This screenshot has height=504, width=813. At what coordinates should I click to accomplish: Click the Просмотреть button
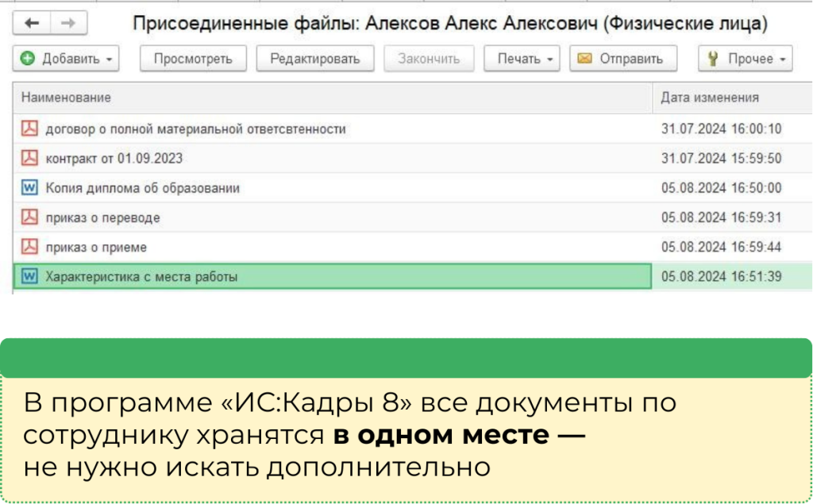[x=193, y=58]
